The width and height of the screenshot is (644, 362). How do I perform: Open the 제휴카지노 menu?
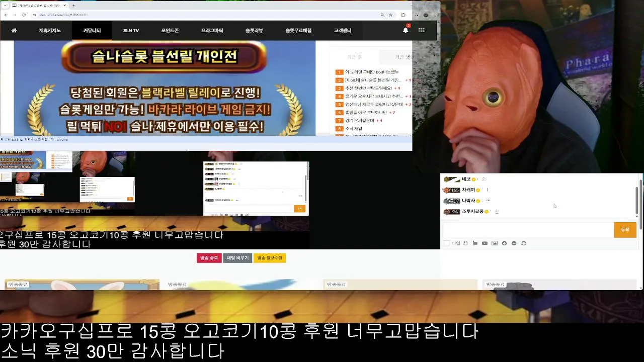click(x=50, y=31)
